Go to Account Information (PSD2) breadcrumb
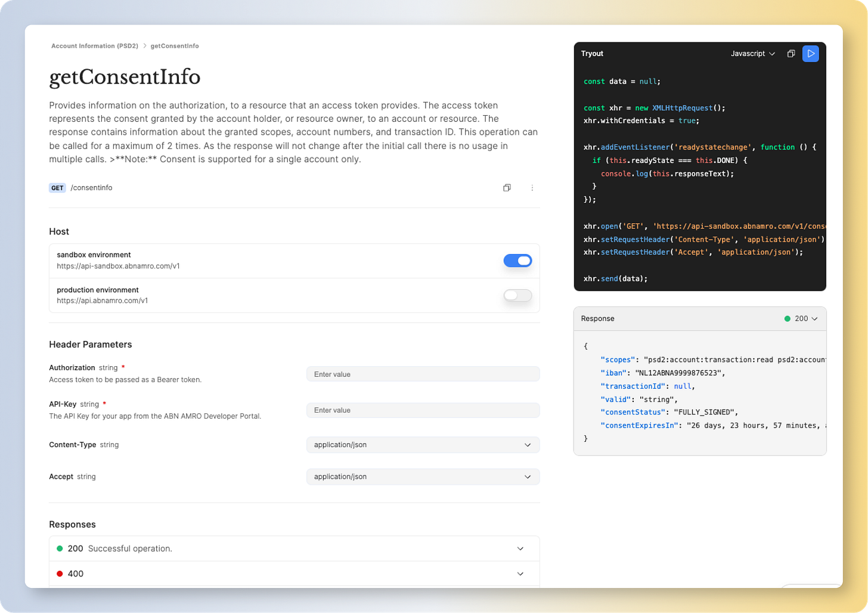Screen dimensions: 868x613 pyautogui.click(x=95, y=46)
